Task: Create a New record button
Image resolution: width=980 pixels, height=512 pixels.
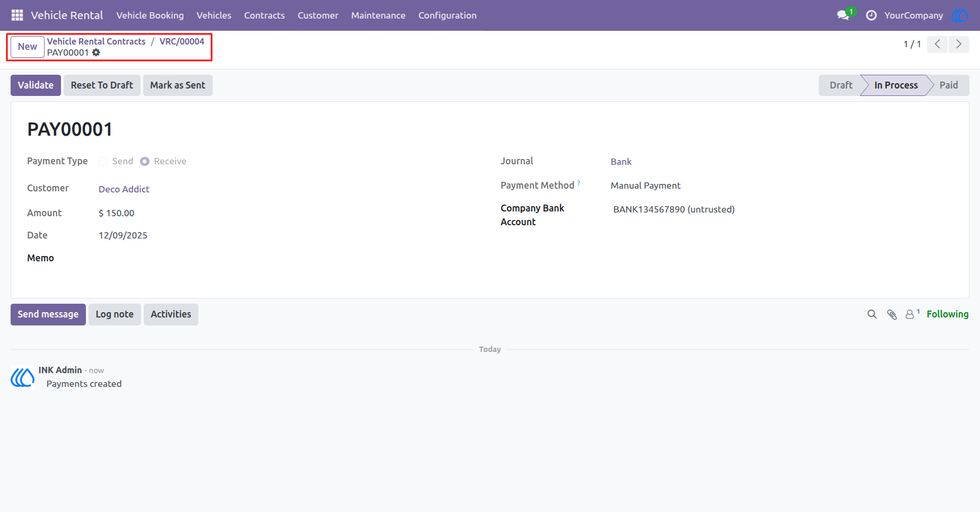Action: click(x=28, y=47)
